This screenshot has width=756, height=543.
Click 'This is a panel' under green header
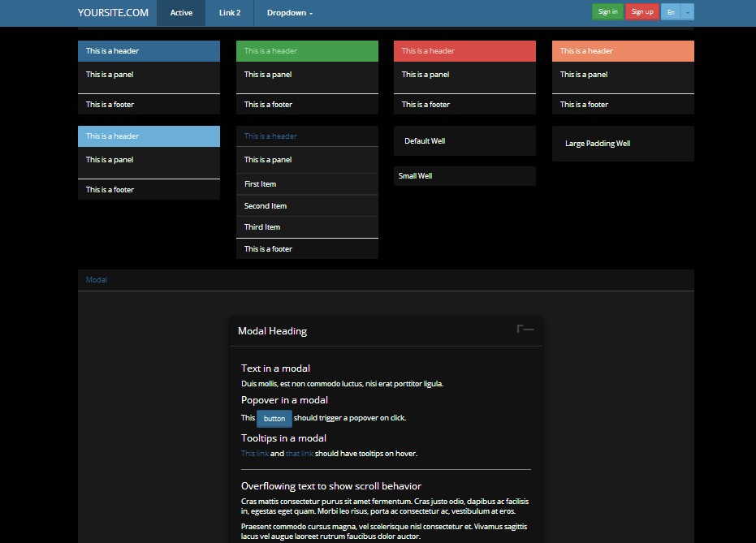tap(268, 74)
